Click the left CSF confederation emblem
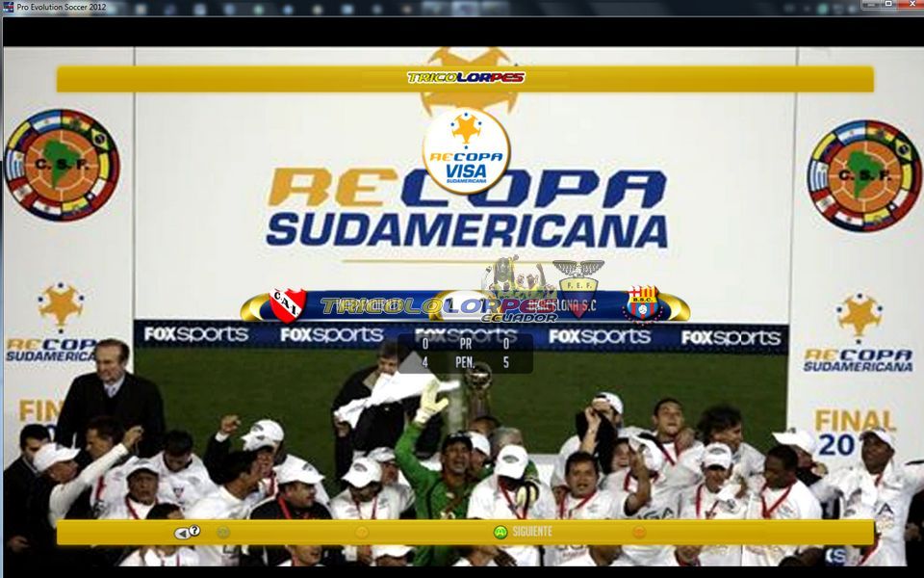This screenshot has height=578, width=924. [61, 164]
